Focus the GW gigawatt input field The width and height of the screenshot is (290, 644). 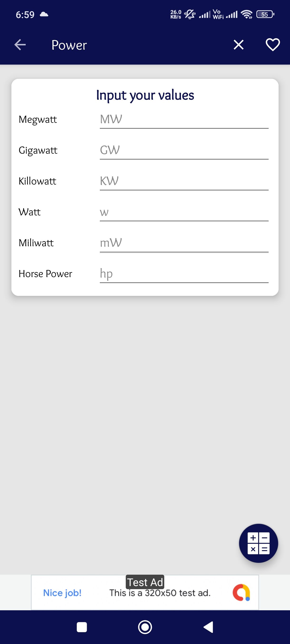184,151
